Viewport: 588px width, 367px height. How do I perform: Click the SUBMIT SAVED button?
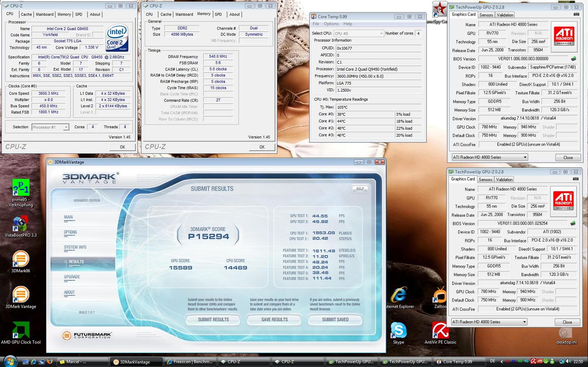[x=335, y=320]
